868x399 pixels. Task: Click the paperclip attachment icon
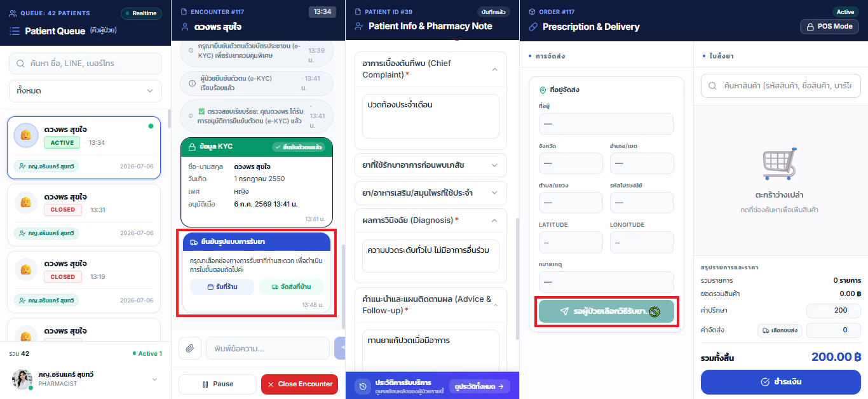pyautogui.click(x=189, y=348)
